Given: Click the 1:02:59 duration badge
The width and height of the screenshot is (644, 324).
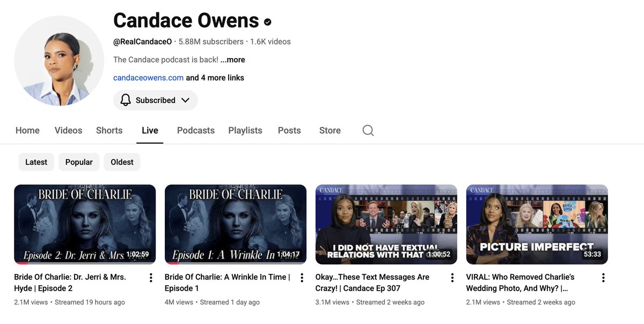Looking at the screenshot, I should pos(138,254).
